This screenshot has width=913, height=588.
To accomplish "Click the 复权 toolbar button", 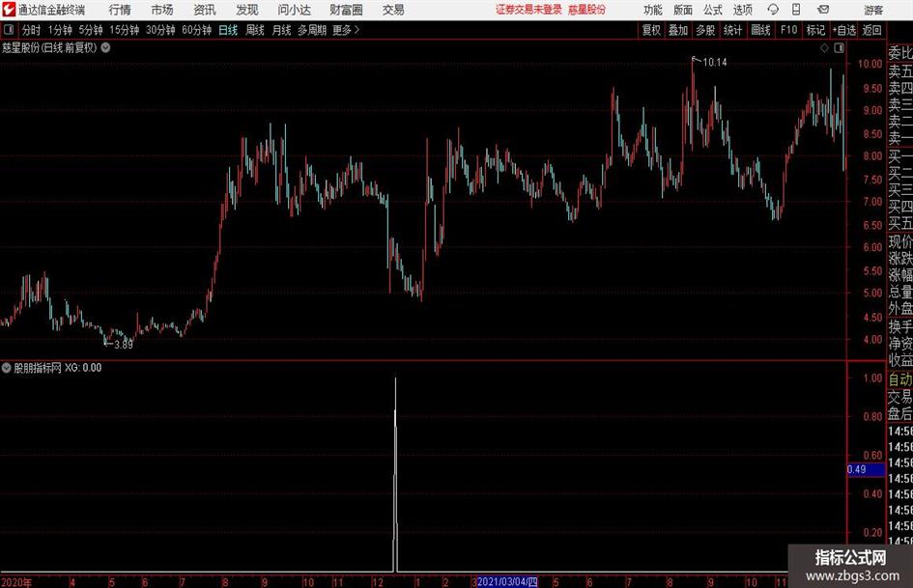I will [x=651, y=30].
